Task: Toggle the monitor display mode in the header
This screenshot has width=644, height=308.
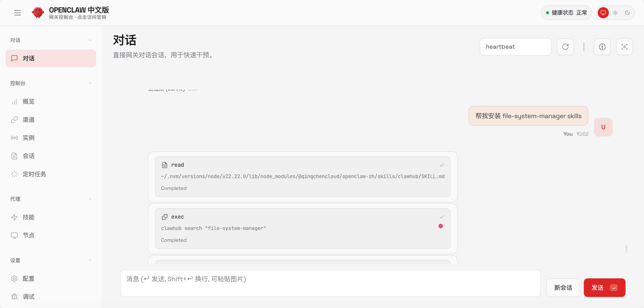Action: coord(603,13)
